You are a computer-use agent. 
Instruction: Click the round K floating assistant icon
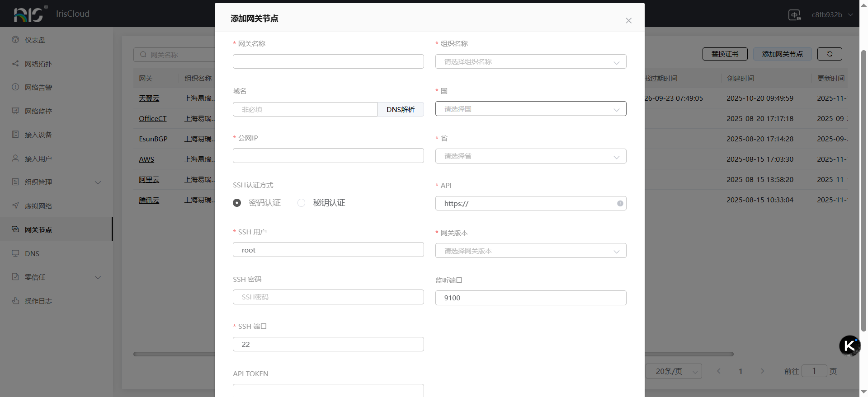[x=849, y=346]
